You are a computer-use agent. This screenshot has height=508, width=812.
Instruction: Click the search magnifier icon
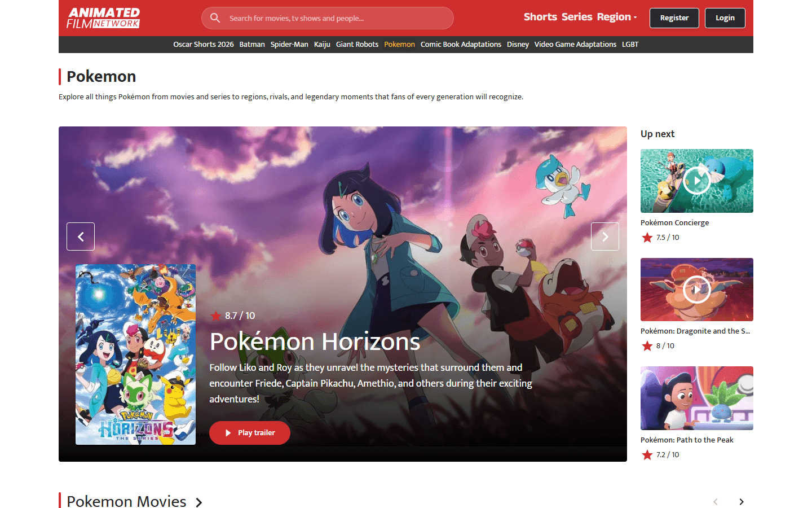215,18
